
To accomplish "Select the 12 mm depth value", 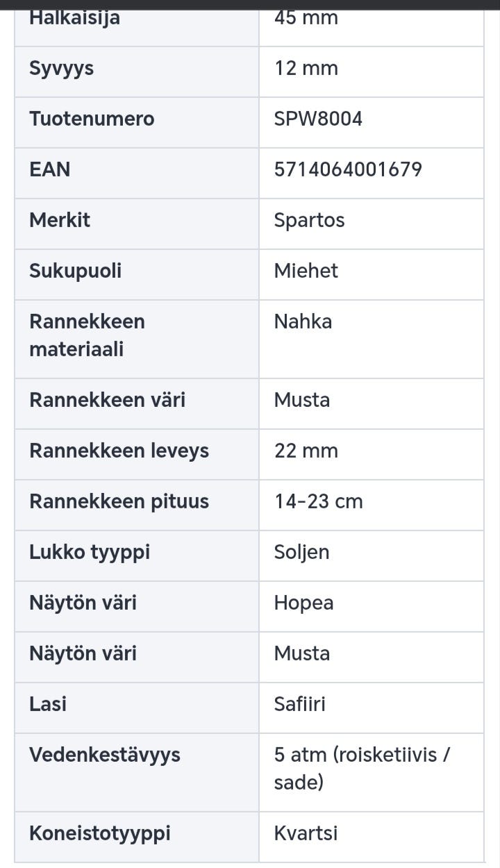I will pos(306,68).
